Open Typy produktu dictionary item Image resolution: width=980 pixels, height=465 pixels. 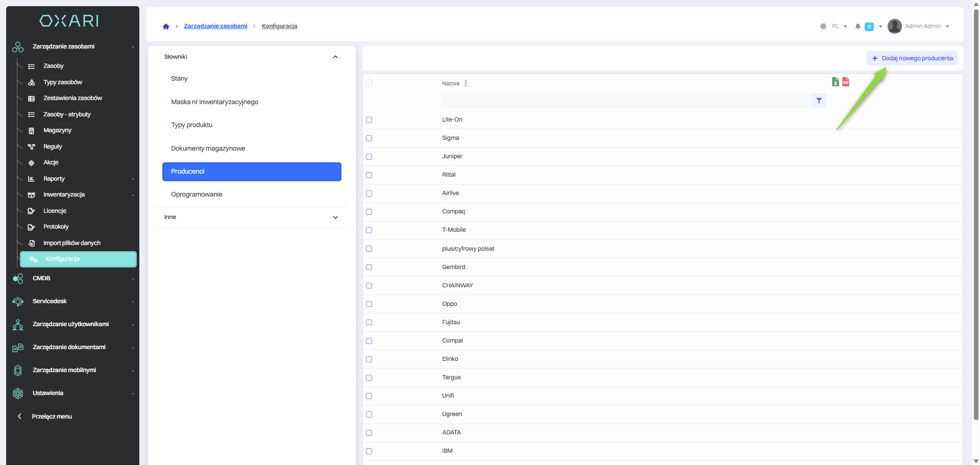[192, 125]
